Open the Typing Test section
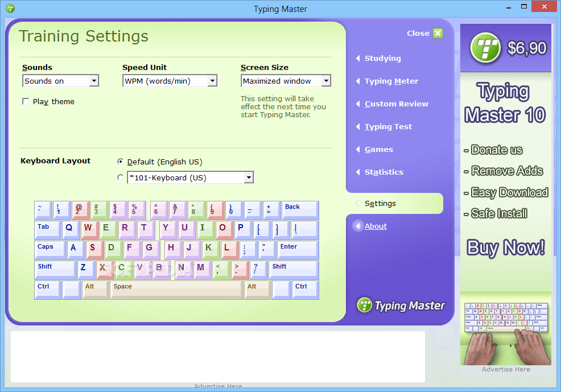This screenshot has height=392, width=561. click(x=388, y=127)
